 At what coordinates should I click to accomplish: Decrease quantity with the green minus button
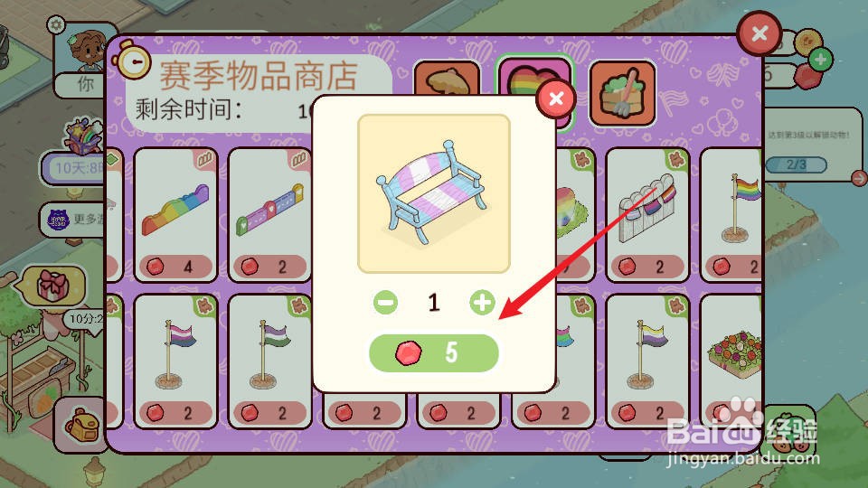pos(385,303)
